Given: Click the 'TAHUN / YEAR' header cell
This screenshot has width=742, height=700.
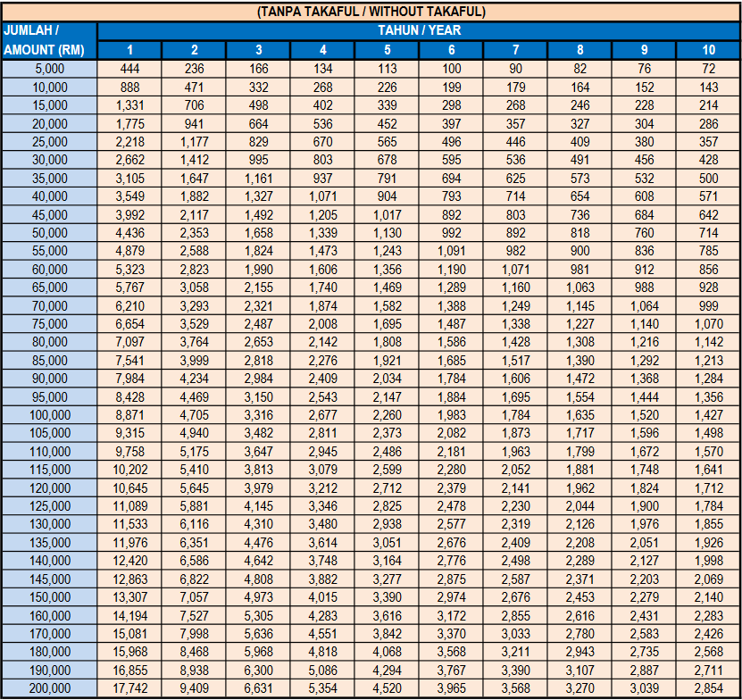Looking at the screenshot, I should [419, 30].
